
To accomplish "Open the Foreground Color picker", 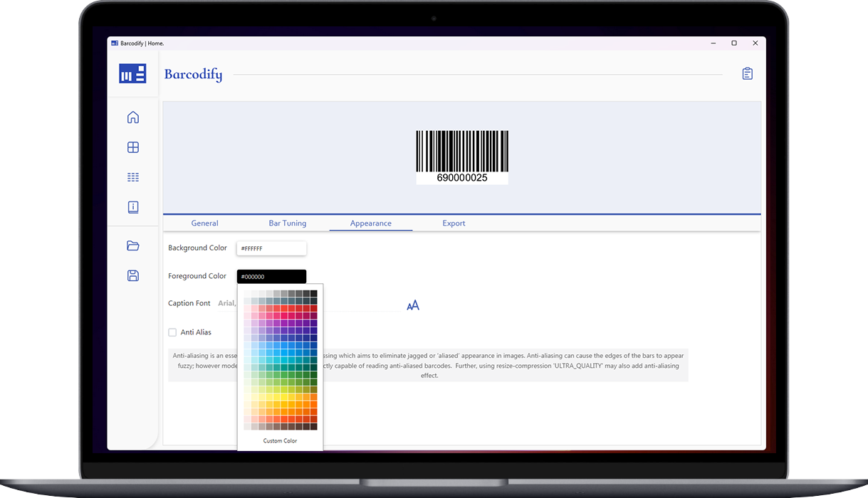I will pyautogui.click(x=271, y=276).
